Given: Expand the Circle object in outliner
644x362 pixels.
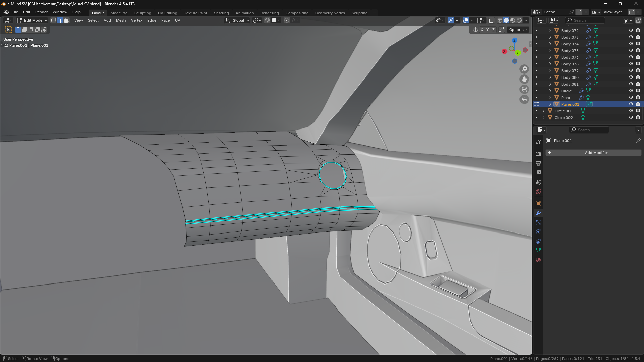Looking at the screenshot, I should click(x=550, y=91).
